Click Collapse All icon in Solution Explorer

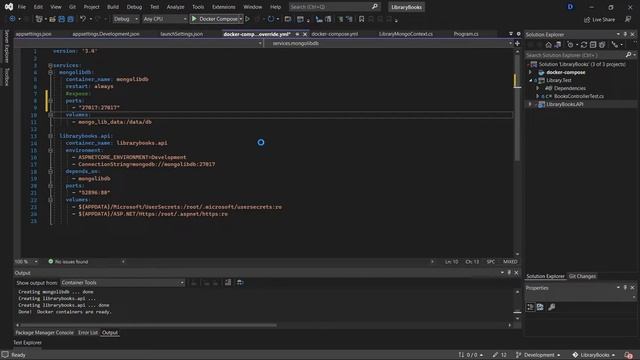point(593,45)
